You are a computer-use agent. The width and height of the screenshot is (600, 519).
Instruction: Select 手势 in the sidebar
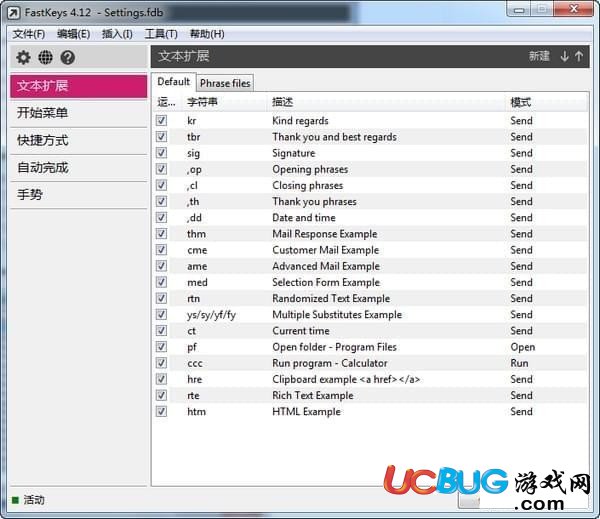coord(78,195)
